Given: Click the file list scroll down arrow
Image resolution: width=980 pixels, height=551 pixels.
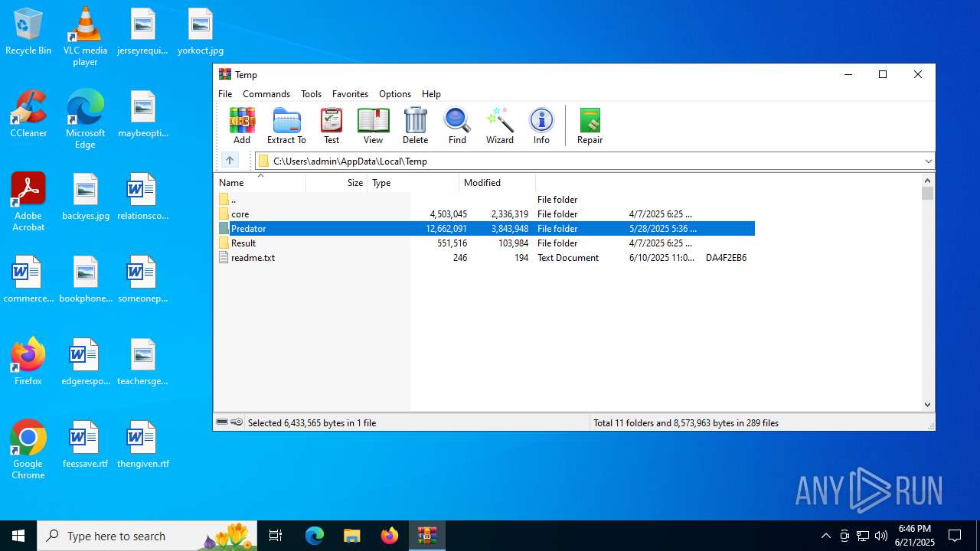Looking at the screenshot, I should (927, 405).
